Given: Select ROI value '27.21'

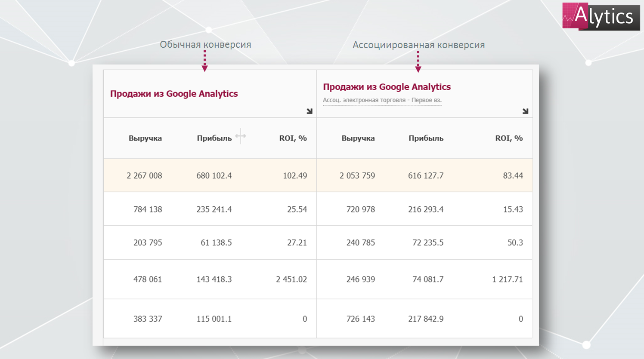Looking at the screenshot, I should 297,243.
